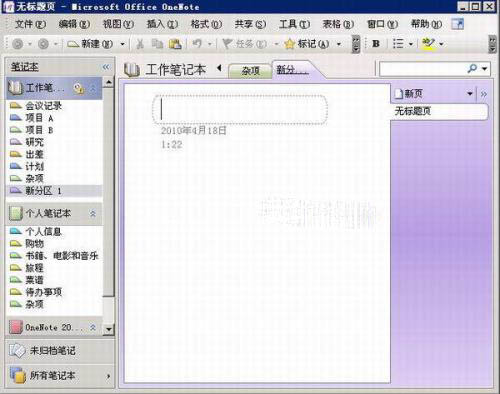Collapse the notebook navigation pane chevrons
Viewport: 500px width, 394px height.
click(x=106, y=67)
